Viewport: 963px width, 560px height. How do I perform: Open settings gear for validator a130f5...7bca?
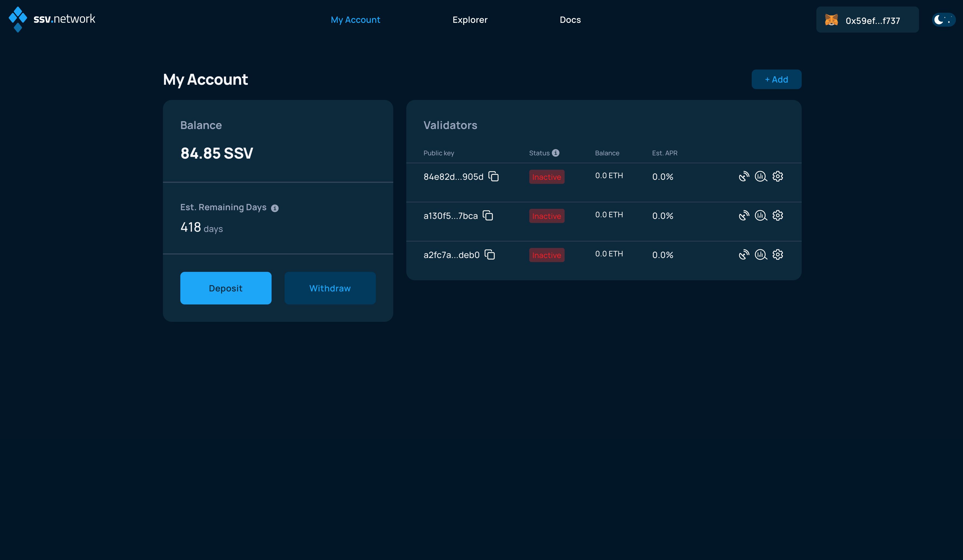coord(778,215)
